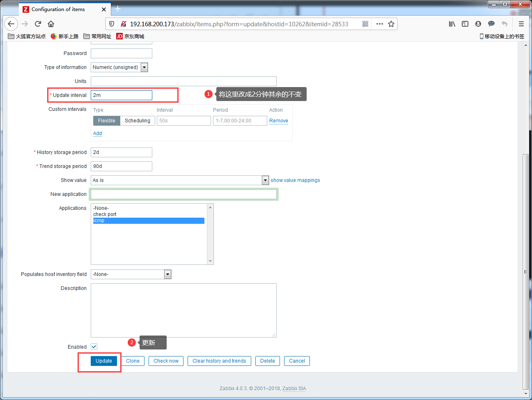Image resolution: width=532 pixels, height=400 pixels.
Task: Open the Firefox account icon
Action: pos(478,24)
